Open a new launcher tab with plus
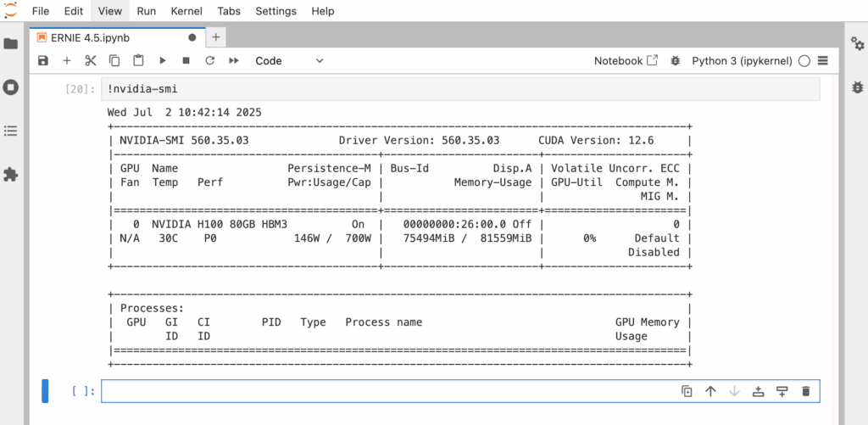 pyautogui.click(x=216, y=37)
